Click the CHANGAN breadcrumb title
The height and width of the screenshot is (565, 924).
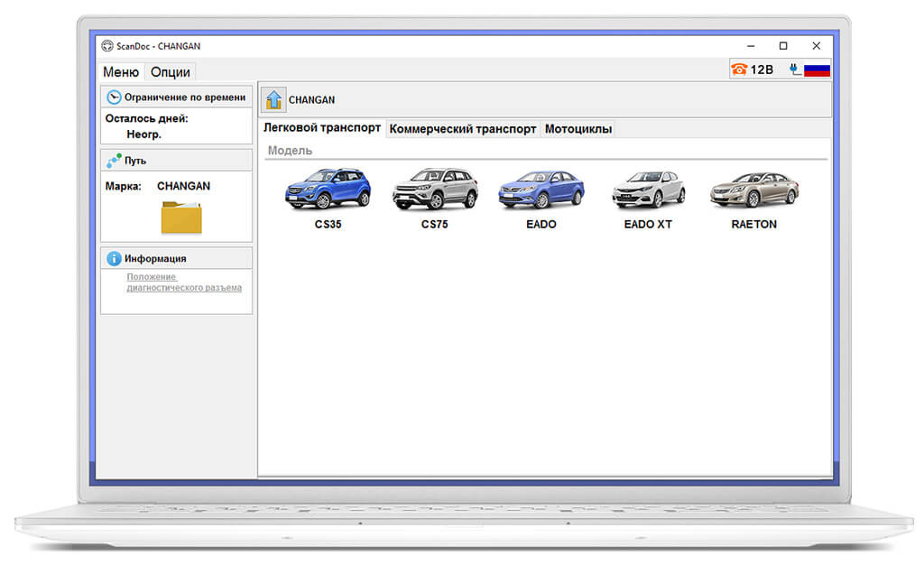pyautogui.click(x=311, y=100)
